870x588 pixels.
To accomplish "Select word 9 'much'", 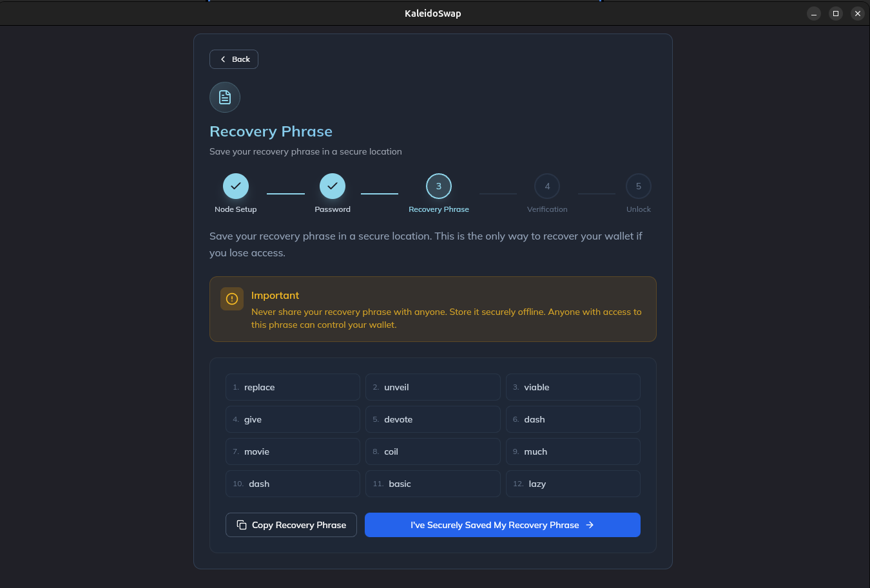I will pos(573,451).
